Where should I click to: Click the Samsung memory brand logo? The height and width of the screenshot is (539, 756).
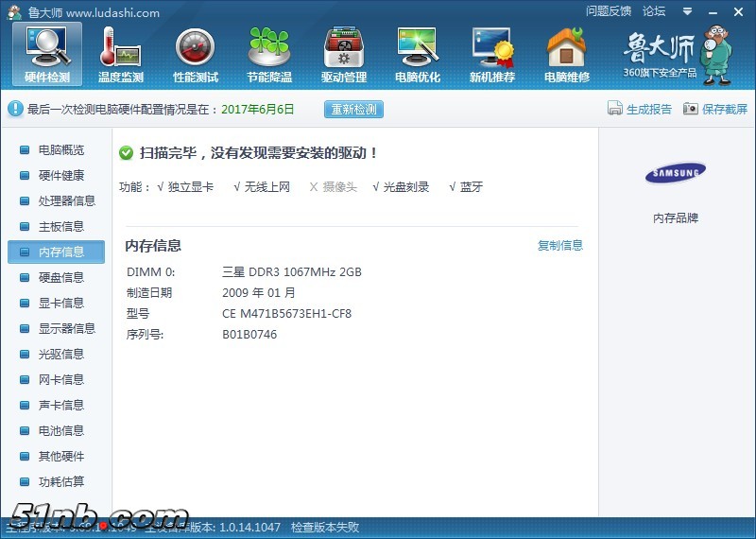click(675, 173)
